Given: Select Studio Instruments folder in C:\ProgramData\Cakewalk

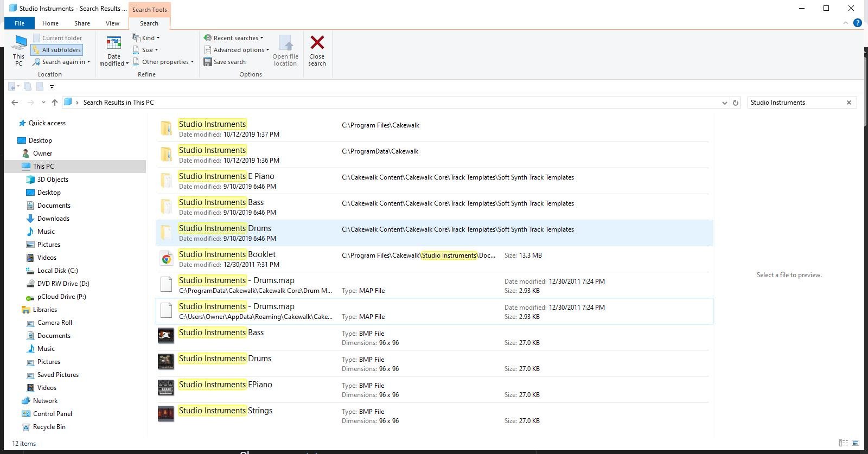Looking at the screenshot, I should tap(435, 155).
